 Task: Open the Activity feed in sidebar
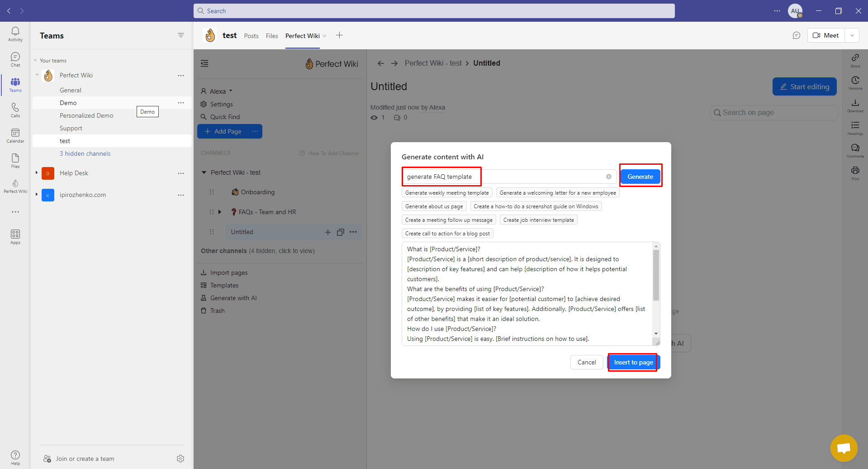coord(15,34)
